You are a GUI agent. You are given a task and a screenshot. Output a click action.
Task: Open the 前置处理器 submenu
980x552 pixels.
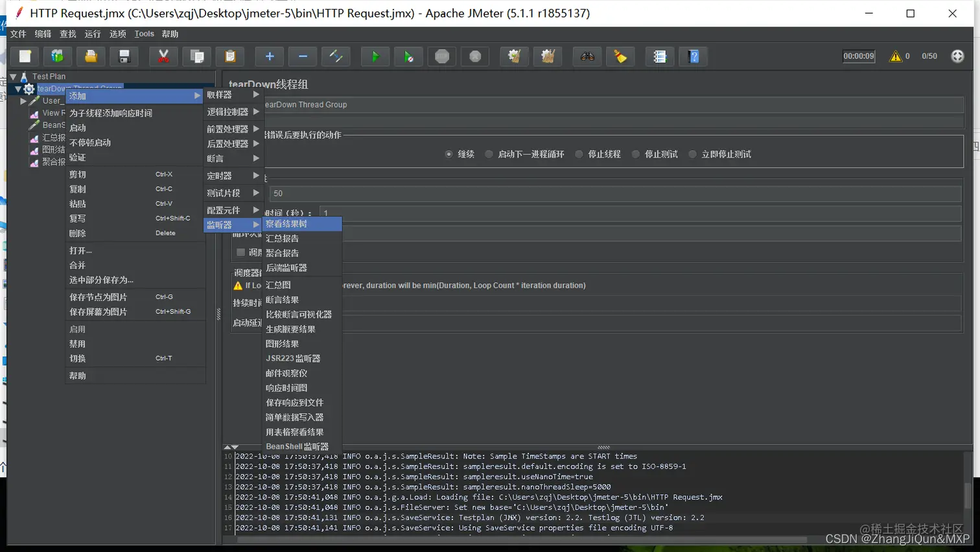[x=233, y=129]
